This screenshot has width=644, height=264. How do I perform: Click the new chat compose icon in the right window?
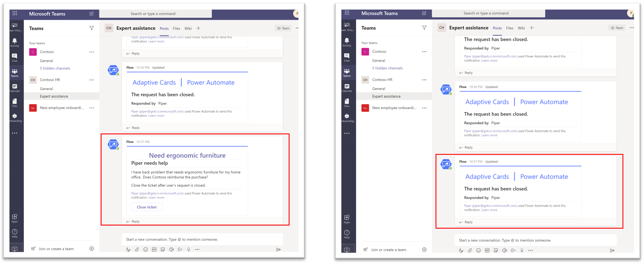pyautogui.click(x=424, y=13)
